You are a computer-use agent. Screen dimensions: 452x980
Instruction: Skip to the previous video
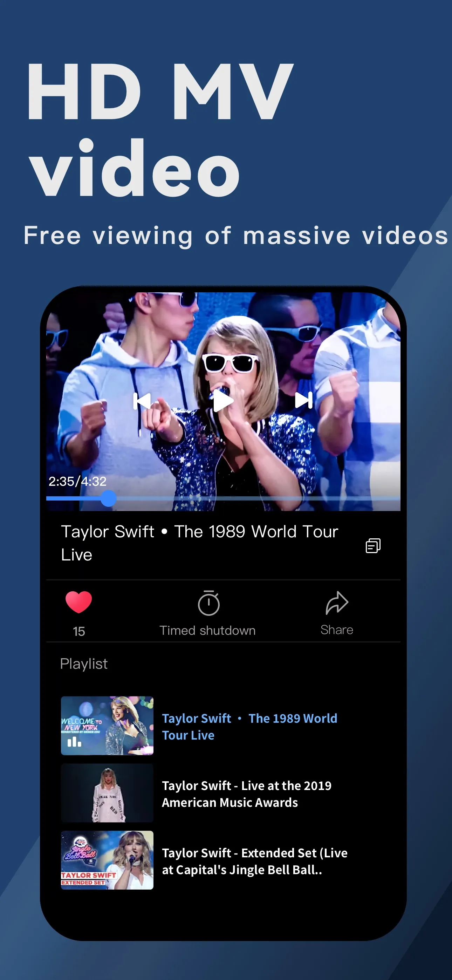pos(142,401)
